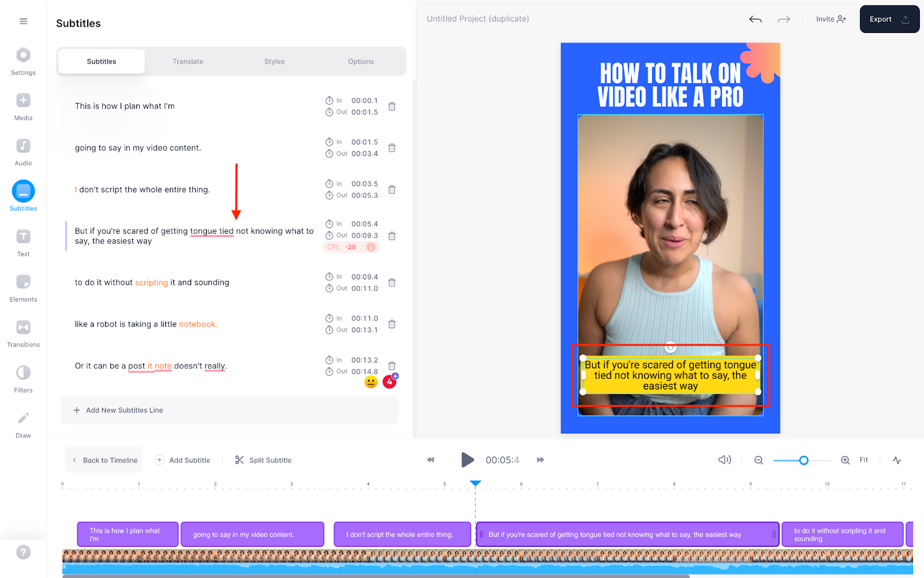
Task: Zoom in the timeline
Action: click(x=845, y=460)
